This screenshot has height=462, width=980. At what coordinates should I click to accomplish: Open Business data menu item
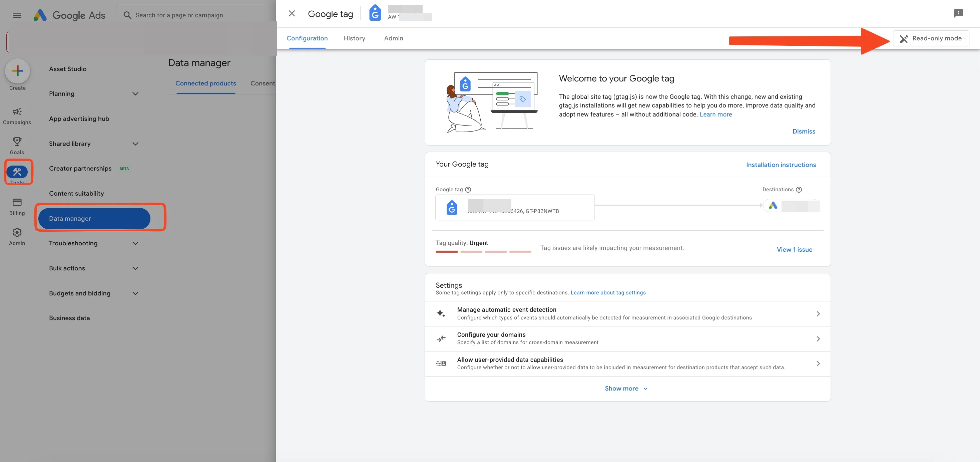69,318
